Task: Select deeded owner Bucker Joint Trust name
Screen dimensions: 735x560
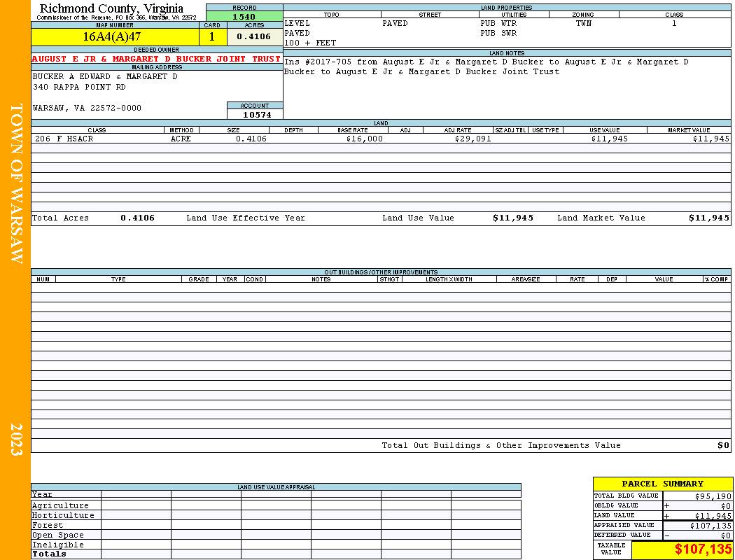Action: (x=156, y=59)
